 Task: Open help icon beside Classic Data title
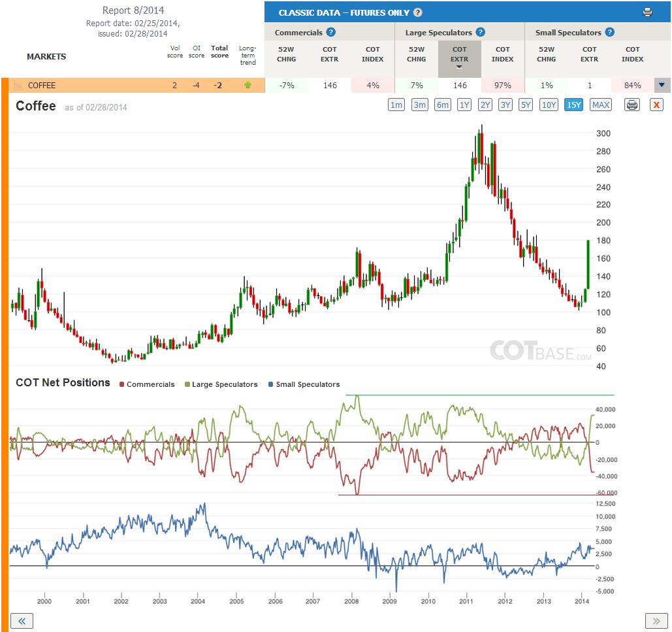pyautogui.click(x=418, y=12)
